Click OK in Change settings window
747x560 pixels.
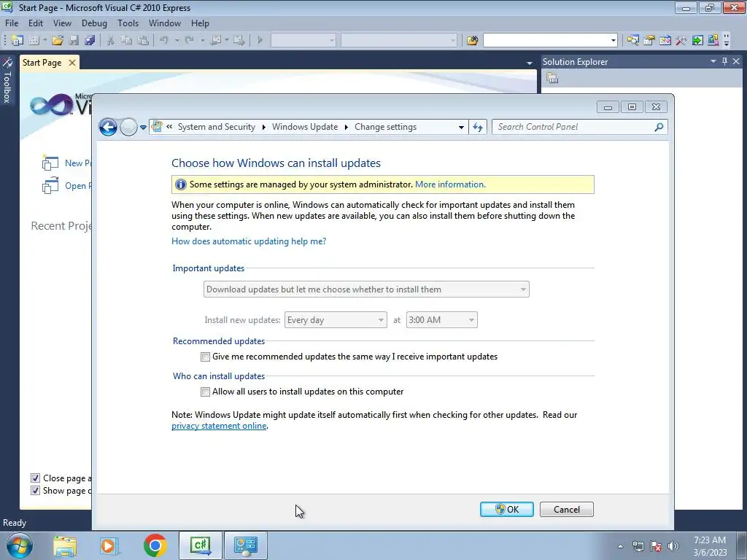[506, 509]
